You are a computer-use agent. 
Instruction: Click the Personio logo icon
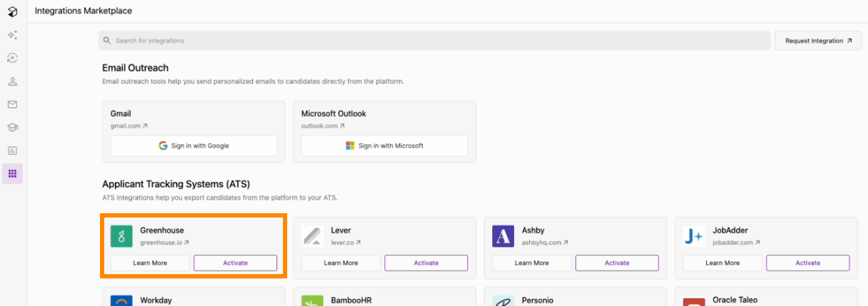(x=503, y=301)
